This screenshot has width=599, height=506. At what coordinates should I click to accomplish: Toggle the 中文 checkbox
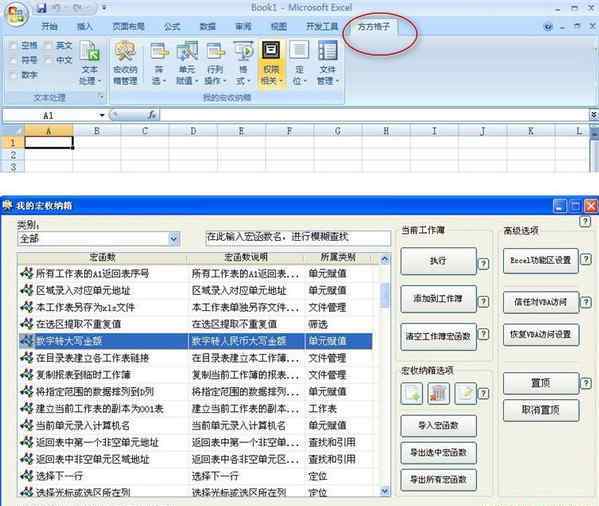[x=48, y=60]
